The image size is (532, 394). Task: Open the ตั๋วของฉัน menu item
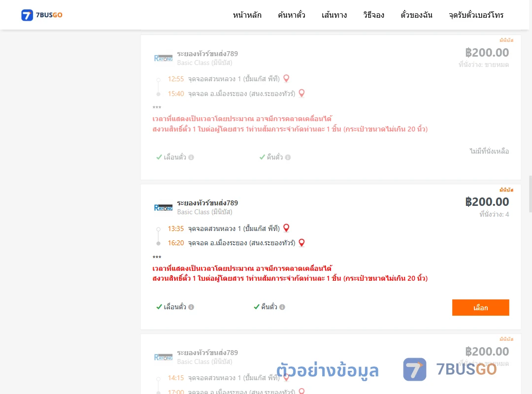click(416, 15)
